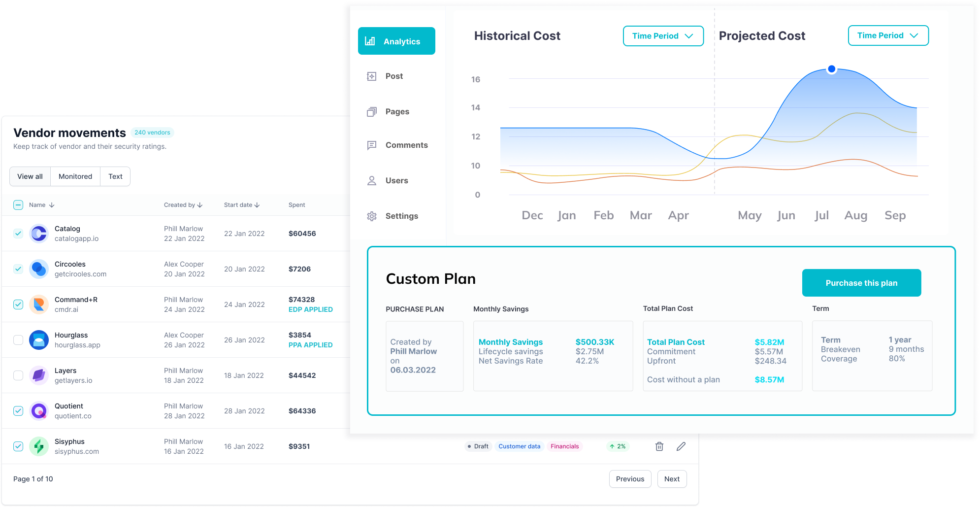
Task: Click the trash icon in Sisyphus row
Action: [659, 446]
